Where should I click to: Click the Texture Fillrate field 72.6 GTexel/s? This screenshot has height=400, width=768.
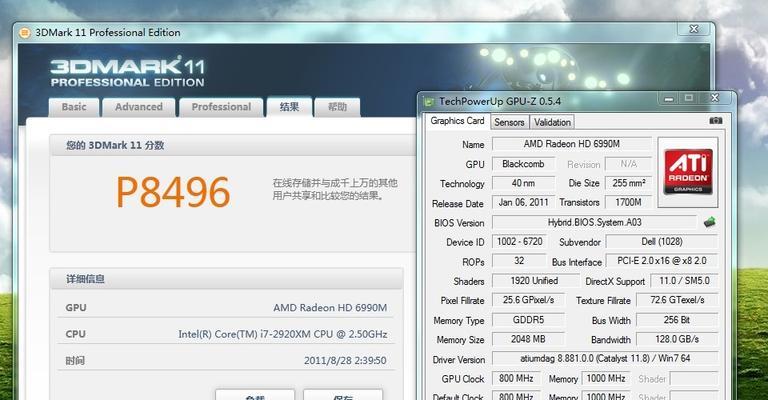coord(677,300)
